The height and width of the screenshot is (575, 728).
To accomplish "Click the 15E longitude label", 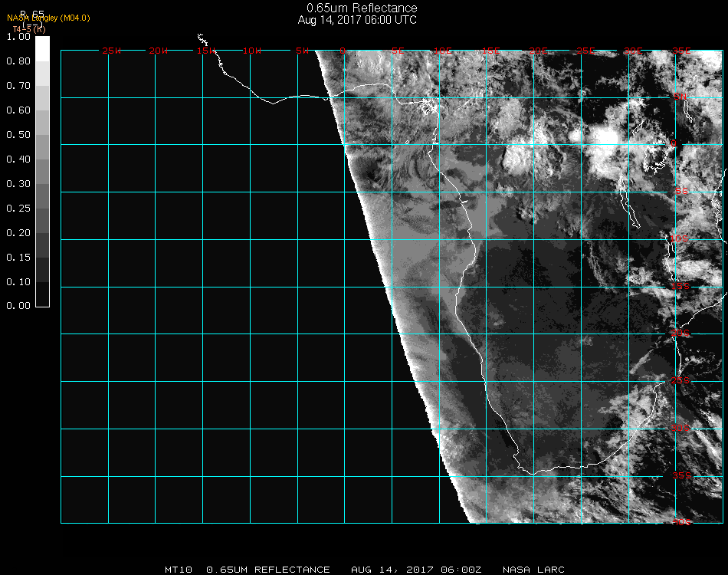I will (x=490, y=51).
